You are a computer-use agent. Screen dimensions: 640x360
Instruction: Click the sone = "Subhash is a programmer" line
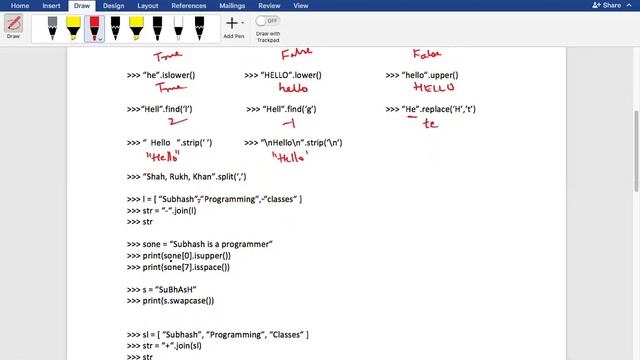click(x=200, y=244)
